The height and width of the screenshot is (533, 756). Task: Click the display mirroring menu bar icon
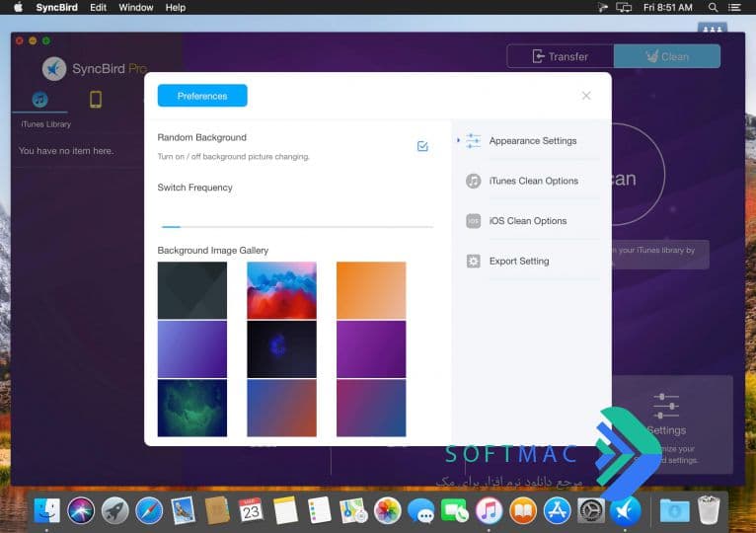(x=624, y=7)
